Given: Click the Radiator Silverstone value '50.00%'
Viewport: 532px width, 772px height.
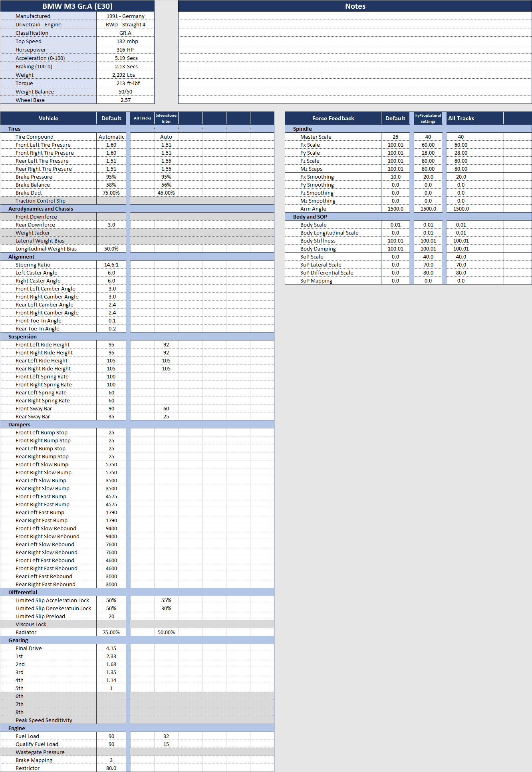Looking at the screenshot, I should coord(166,632).
